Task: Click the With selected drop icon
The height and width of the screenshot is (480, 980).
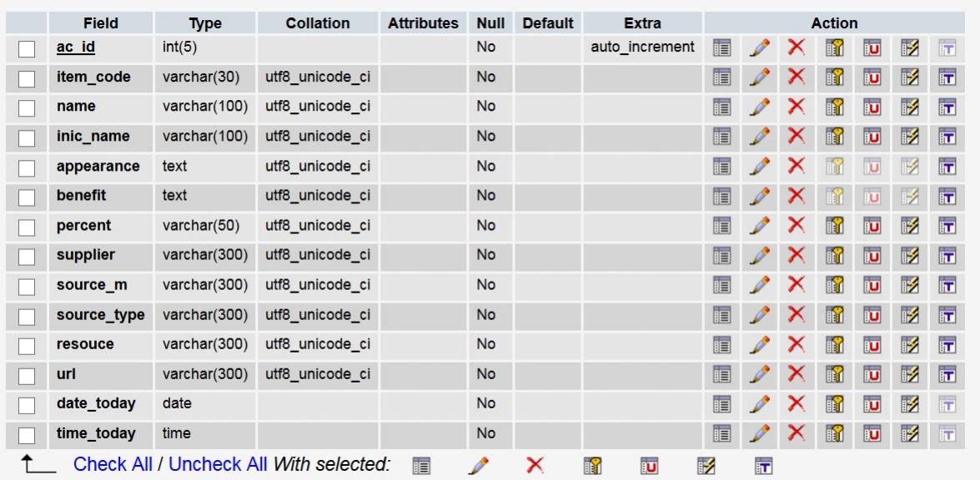Action: click(x=535, y=463)
